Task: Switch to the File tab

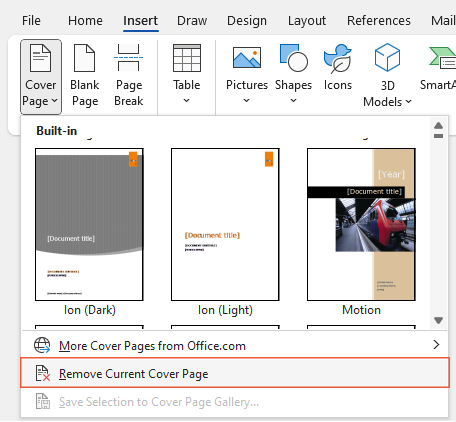Action: [31, 21]
